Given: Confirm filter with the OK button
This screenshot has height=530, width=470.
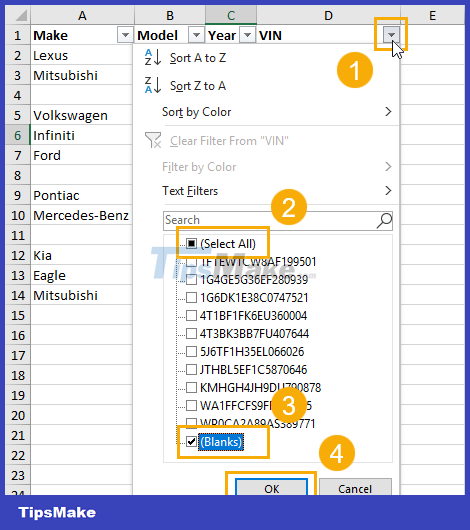Looking at the screenshot, I should [x=272, y=487].
